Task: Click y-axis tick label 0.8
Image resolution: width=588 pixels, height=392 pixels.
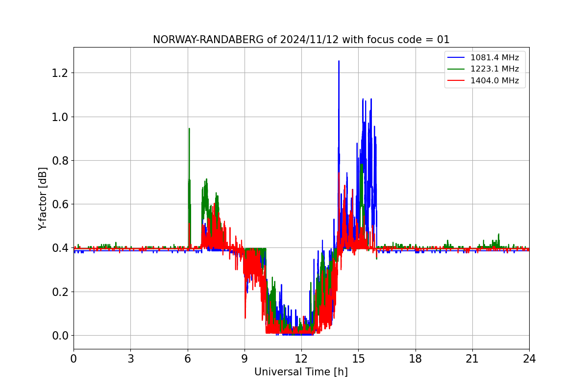Action: point(60,161)
